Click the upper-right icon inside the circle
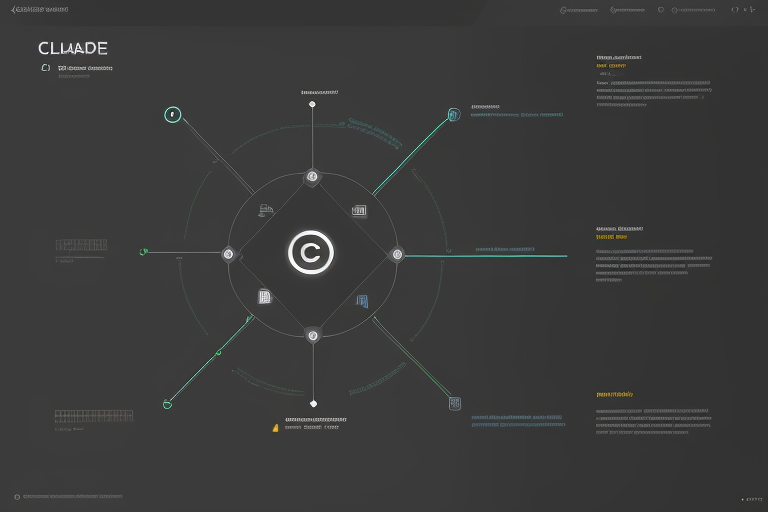The width and height of the screenshot is (768, 512). [x=359, y=211]
